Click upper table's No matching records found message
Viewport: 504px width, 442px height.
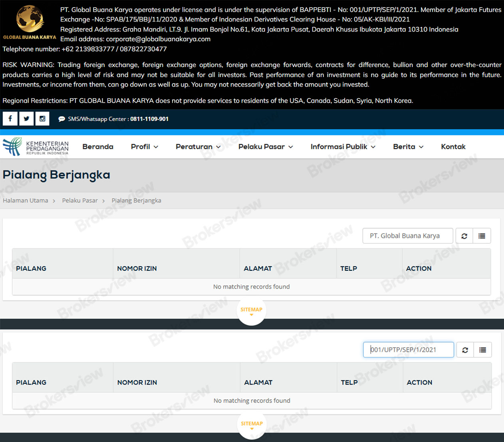click(x=252, y=287)
